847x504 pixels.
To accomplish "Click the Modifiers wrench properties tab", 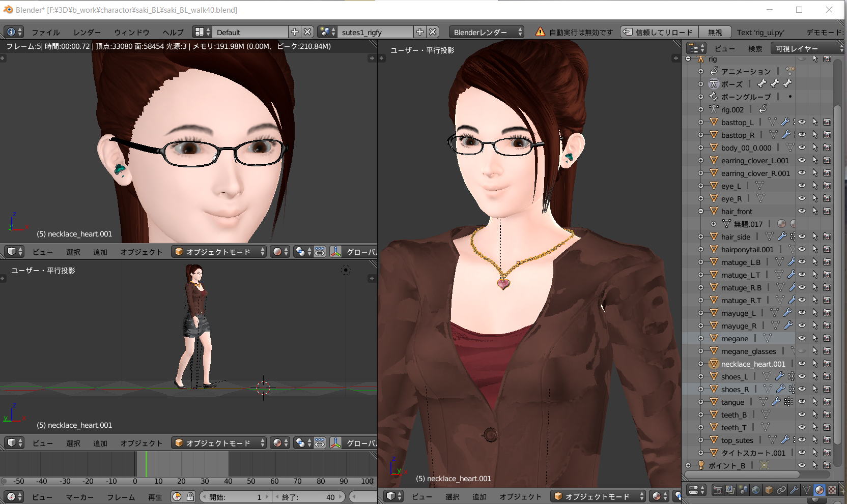I will click(794, 490).
